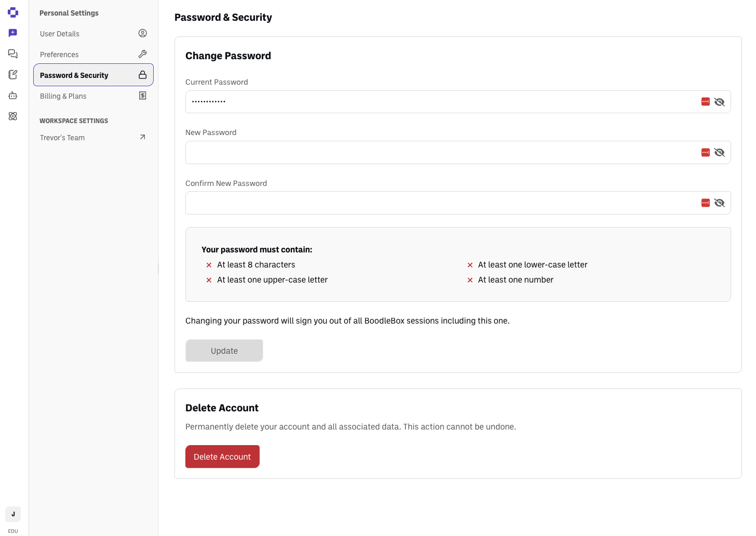Open Billing & Plans section
The image size is (756, 536).
93,96
